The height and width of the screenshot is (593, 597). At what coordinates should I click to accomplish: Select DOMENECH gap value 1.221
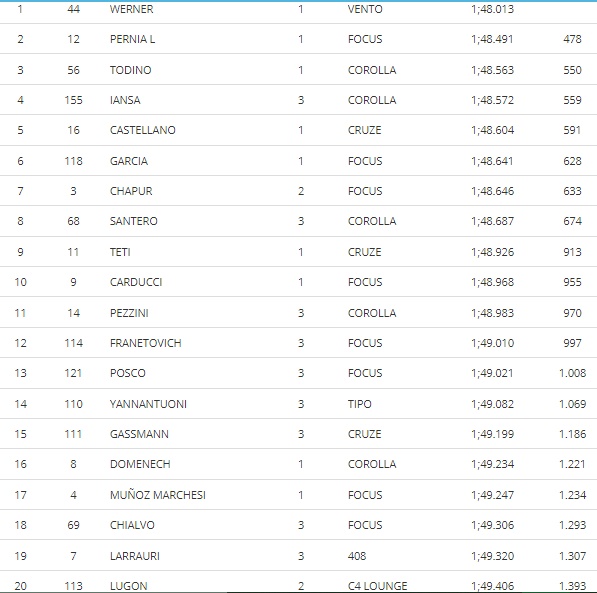pos(572,464)
